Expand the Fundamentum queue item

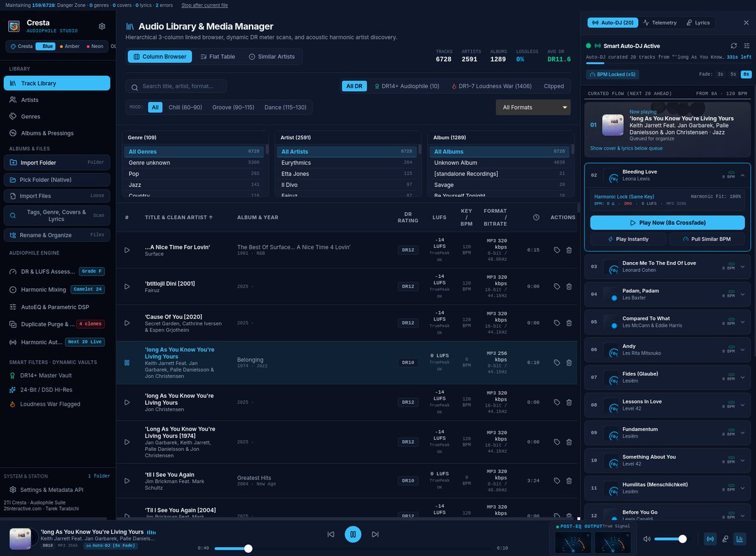coord(742,433)
